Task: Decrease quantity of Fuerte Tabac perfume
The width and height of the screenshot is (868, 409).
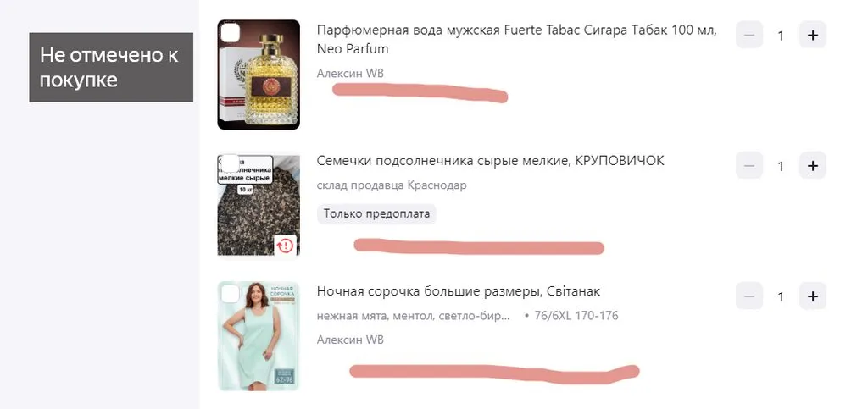Action: [x=749, y=36]
